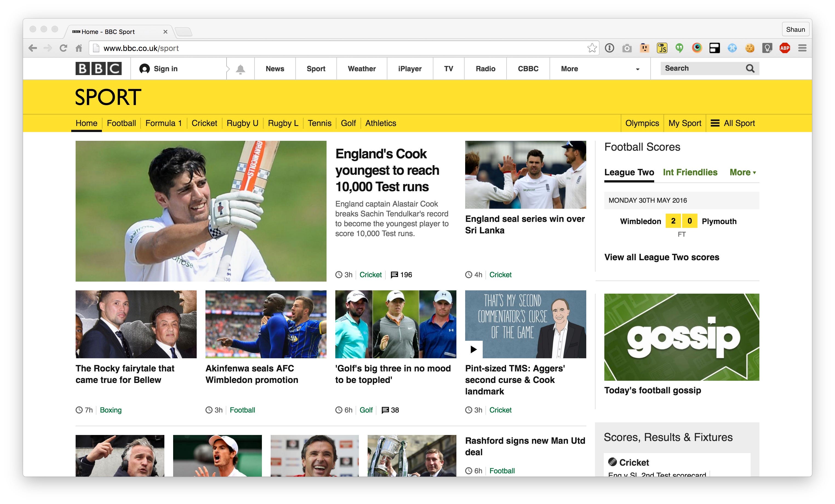Open the Adblock Plus ABP icon
This screenshot has height=504, width=835.
coord(785,48)
